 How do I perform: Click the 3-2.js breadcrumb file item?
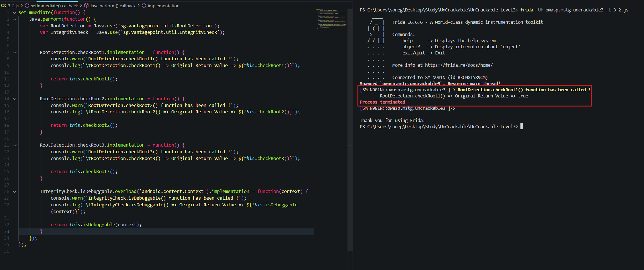pyautogui.click(x=13, y=6)
